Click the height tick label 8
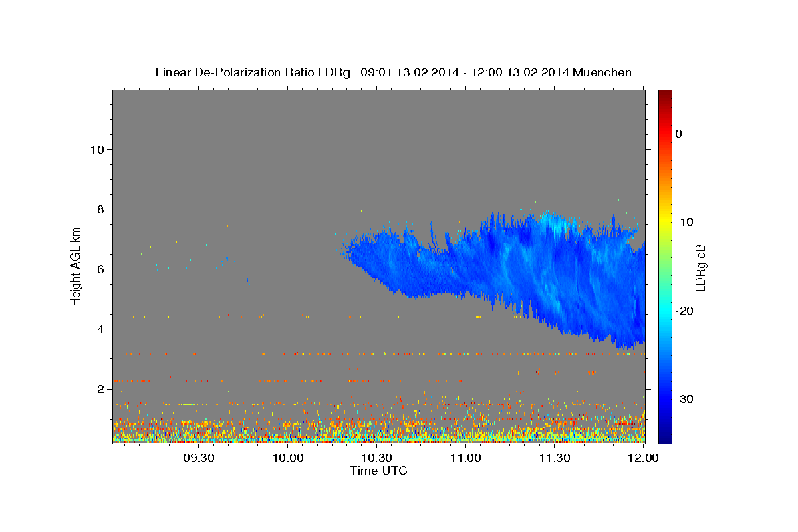This screenshot has width=798, height=532. 100,209
